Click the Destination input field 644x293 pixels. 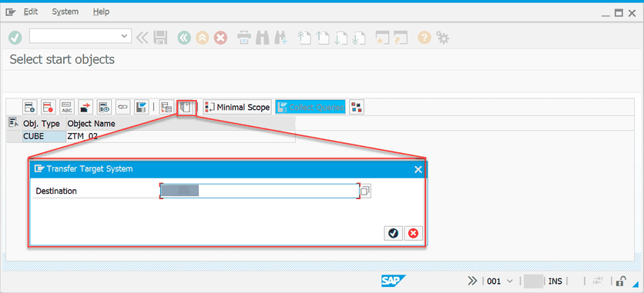pos(260,191)
